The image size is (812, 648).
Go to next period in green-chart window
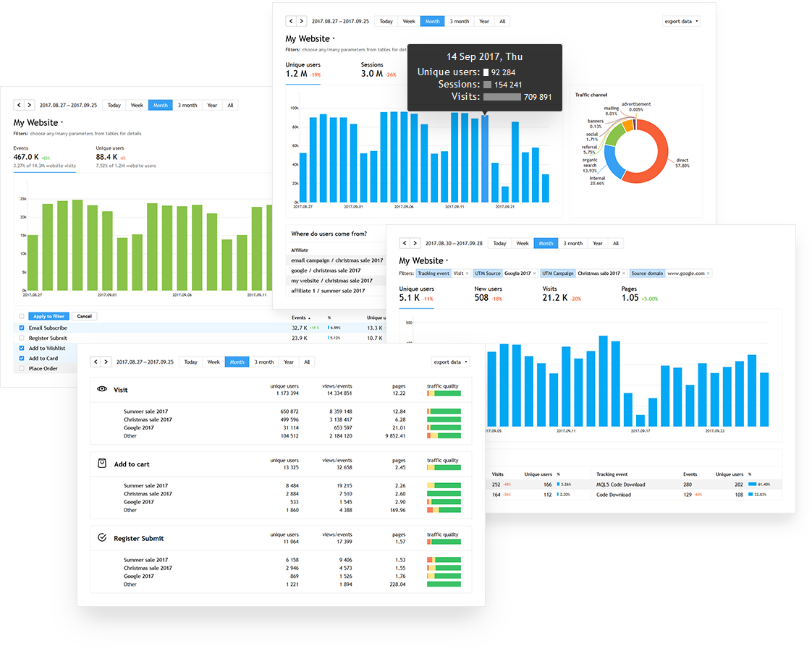pos(30,105)
